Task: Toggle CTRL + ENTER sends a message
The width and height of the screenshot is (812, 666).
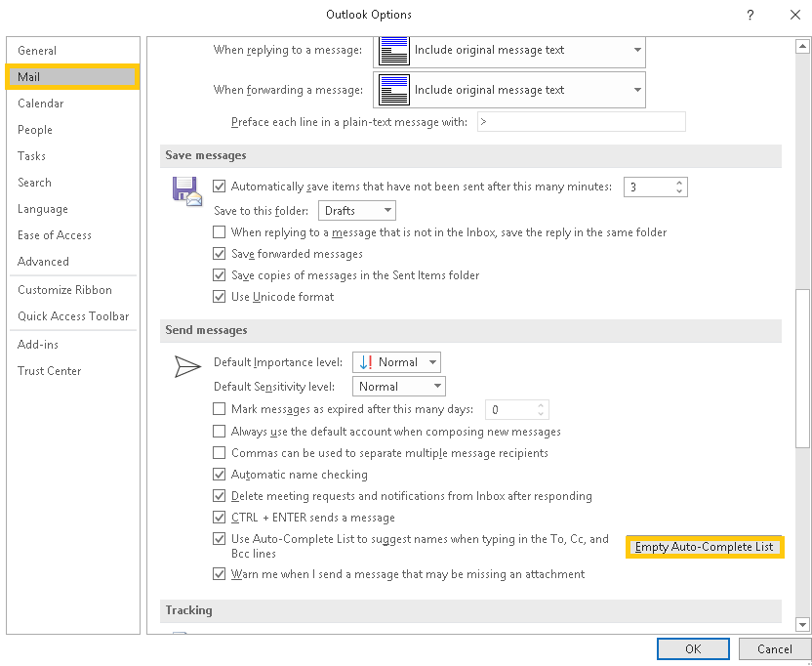Action: [219, 518]
